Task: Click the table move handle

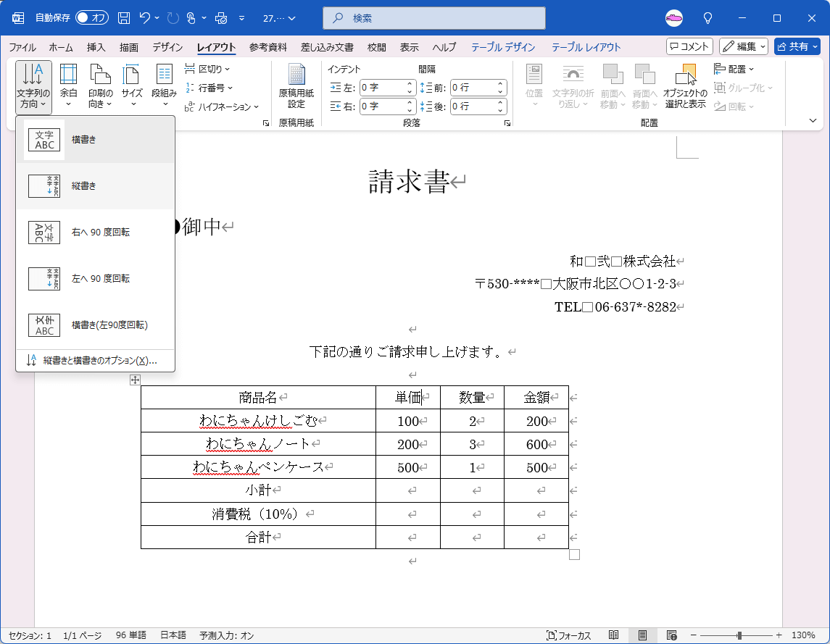Action: (135, 380)
